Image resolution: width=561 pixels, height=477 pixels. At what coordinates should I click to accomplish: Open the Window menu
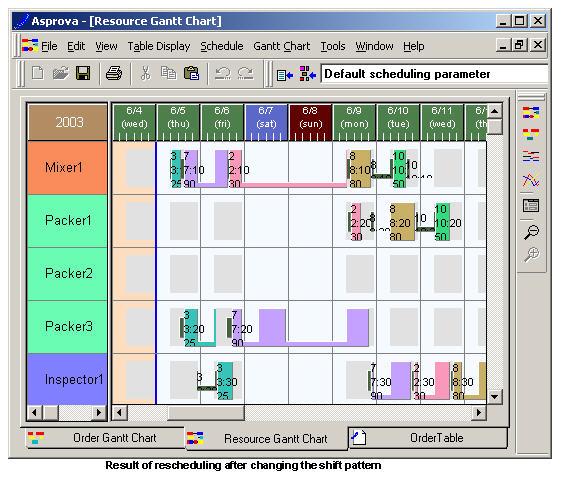tap(374, 46)
